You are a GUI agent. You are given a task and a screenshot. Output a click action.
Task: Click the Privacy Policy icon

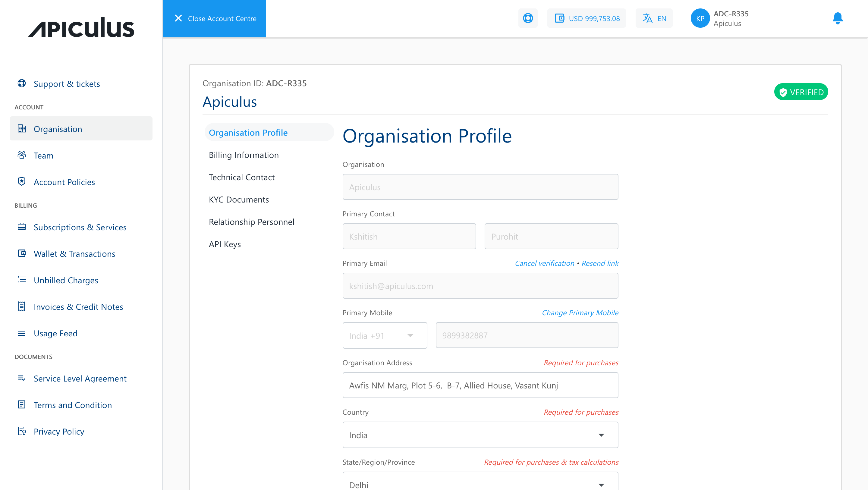coord(22,431)
